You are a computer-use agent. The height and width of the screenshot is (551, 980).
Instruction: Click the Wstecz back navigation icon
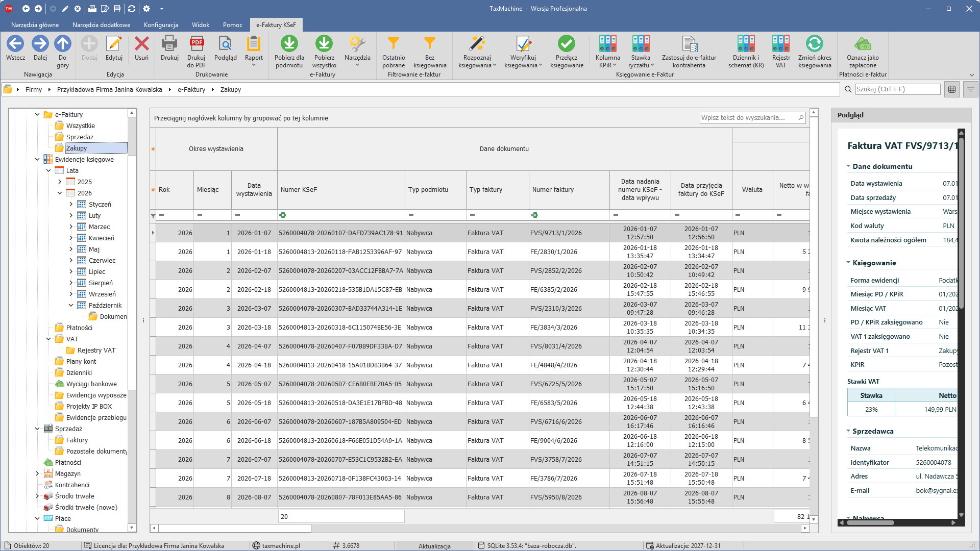pyautogui.click(x=15, y=44)
